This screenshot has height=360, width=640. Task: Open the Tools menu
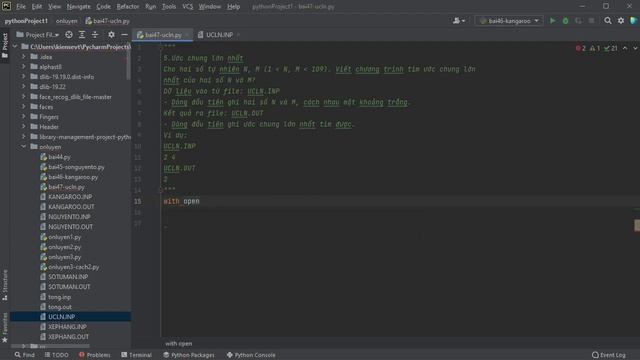coord(169,7)
